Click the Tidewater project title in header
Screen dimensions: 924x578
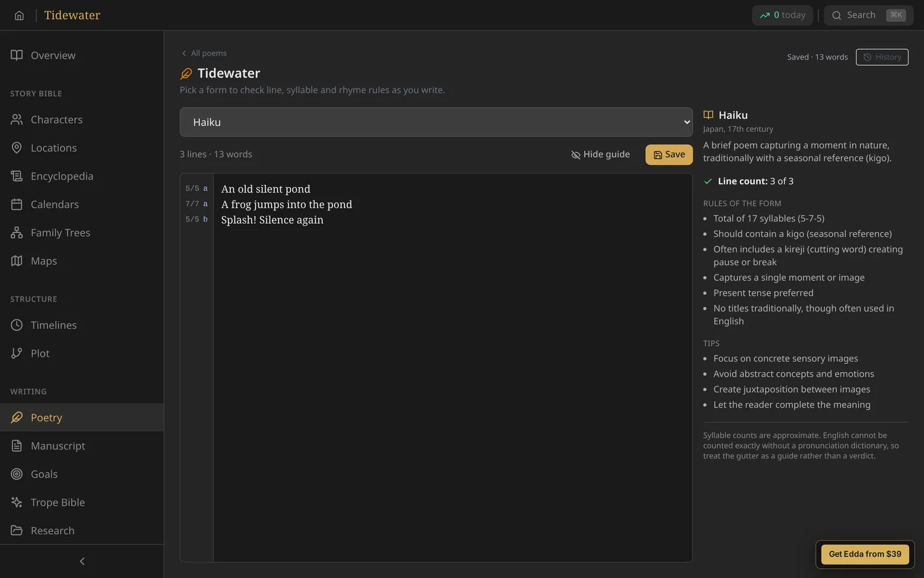[72, 15]
